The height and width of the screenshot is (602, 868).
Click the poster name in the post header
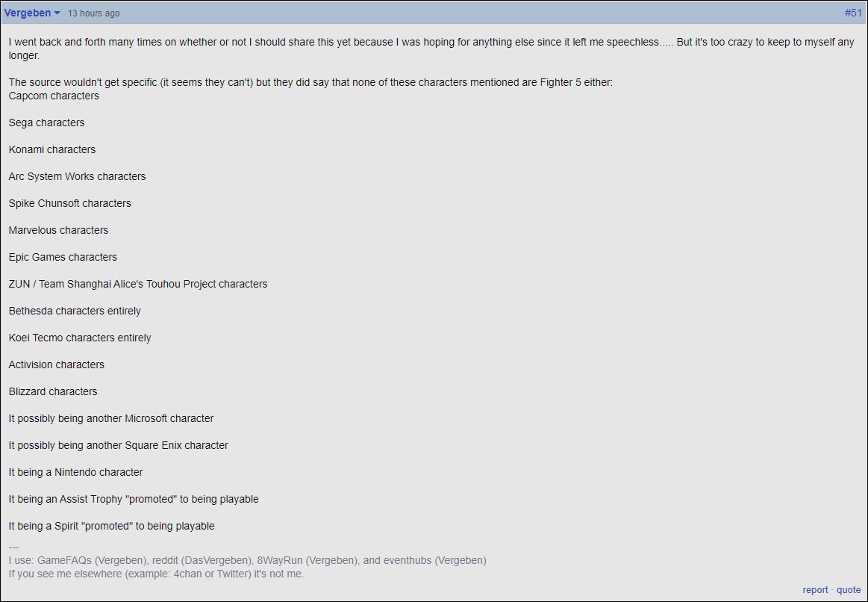(28, 13)
